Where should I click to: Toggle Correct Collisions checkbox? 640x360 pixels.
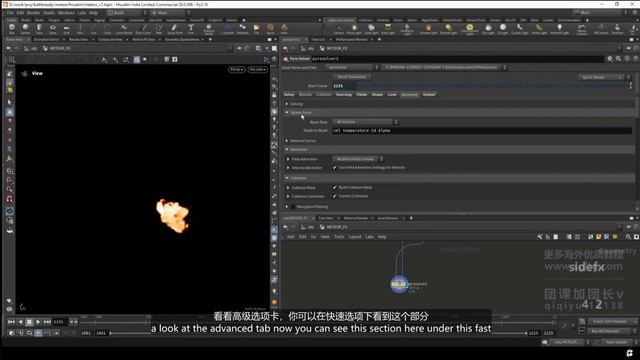tap(335, 196)
